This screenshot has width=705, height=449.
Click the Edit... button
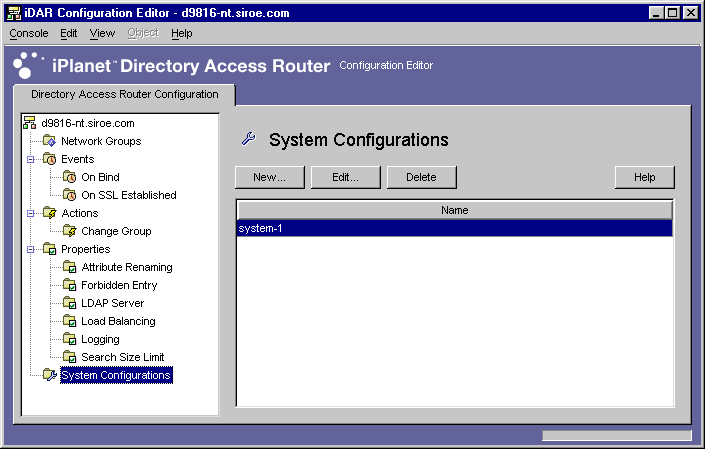(x=345, y=177)
